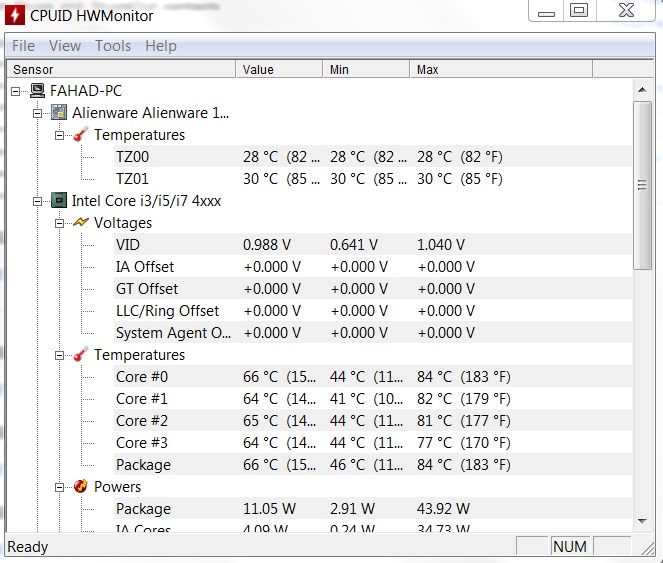
Task: Click the Alienware motherboard icon
Action: 59,113
